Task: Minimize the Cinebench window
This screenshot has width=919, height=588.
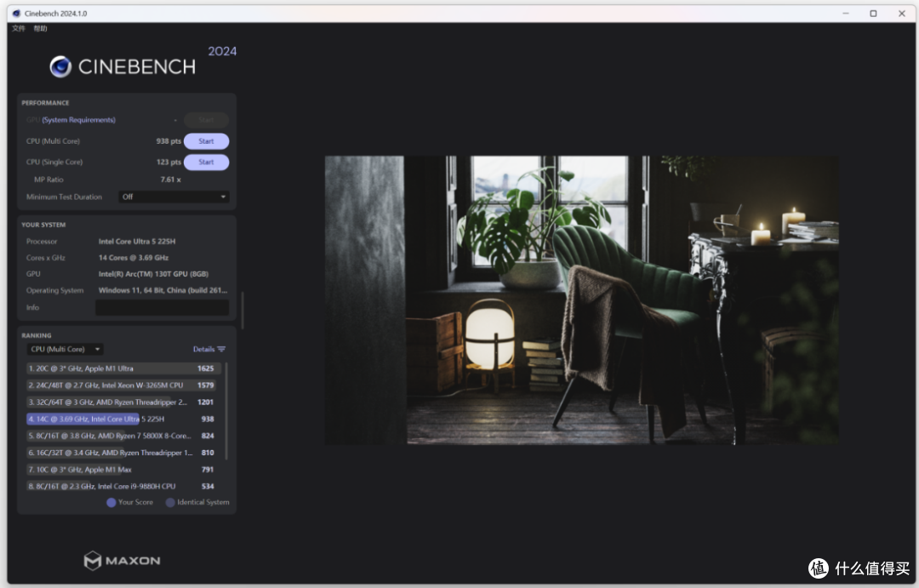Action: coord(846,14)
